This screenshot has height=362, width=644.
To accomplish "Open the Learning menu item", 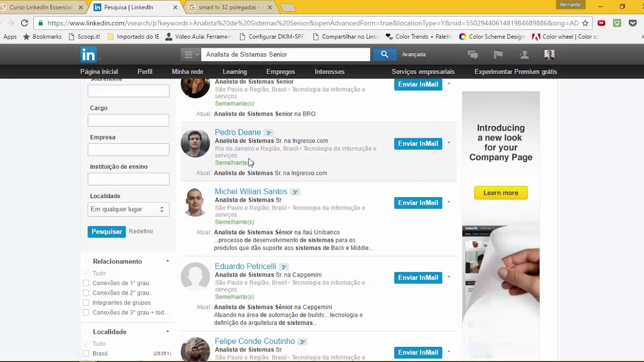I will coord(235,72).
